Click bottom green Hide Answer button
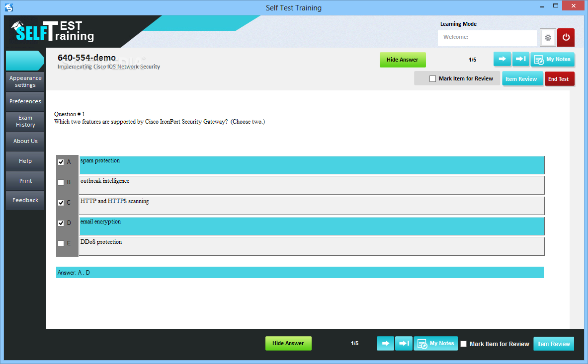588x364 pixels. 288,344
